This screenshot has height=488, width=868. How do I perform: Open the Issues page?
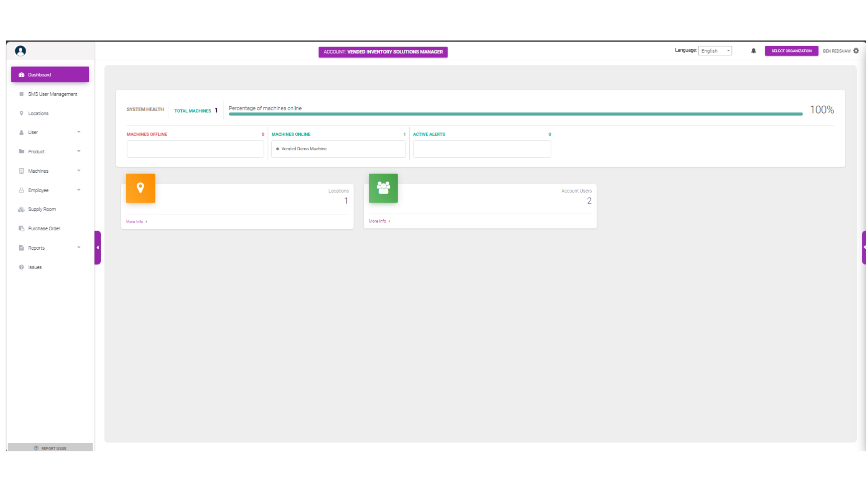[50, 267]
